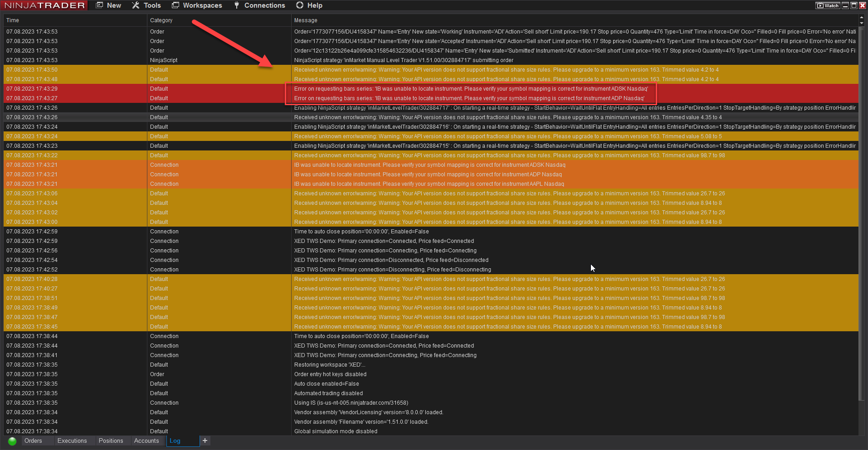Click the timestamp 07.08.2023 17:43:04
Screen dimensions: 868x450
coord(32,203)
